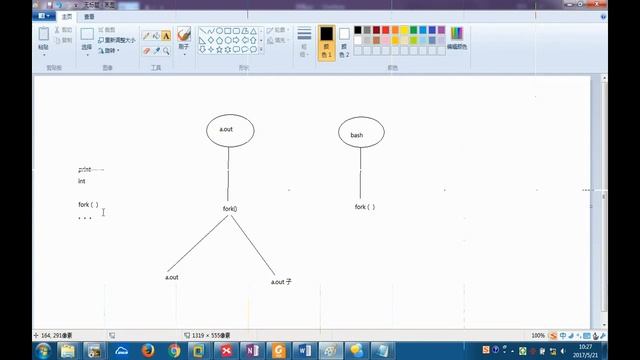640x360 pixels.
Task: Click the bash ellipse on the canvas
Action: coord(361,132)
